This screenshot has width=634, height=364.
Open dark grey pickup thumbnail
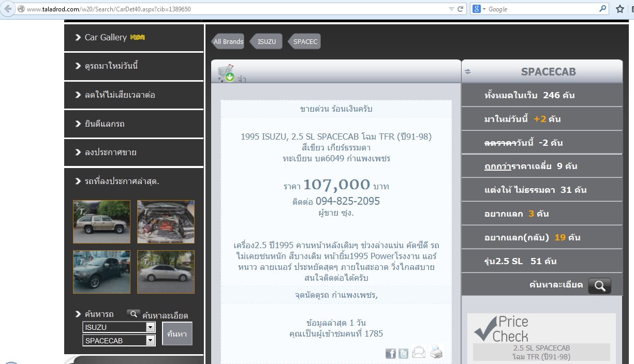point(101,272)
